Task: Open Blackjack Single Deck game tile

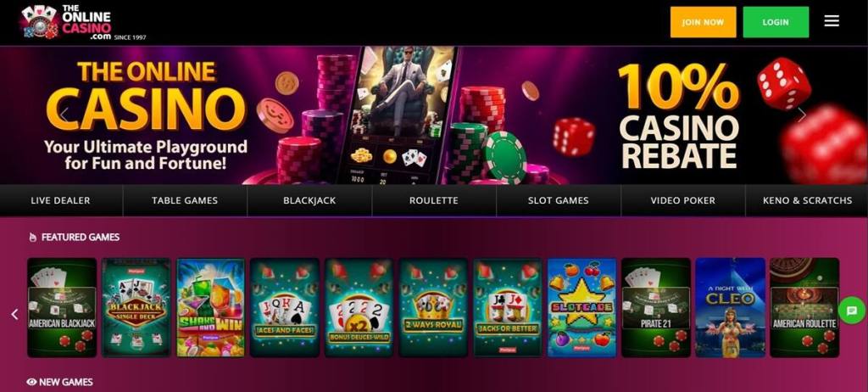Action: tap(136, 308)
